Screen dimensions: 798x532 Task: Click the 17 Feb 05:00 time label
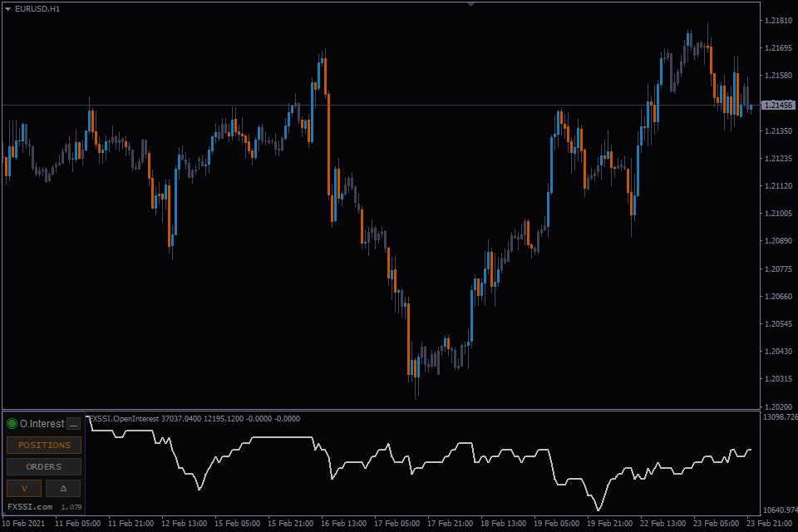tap(397, 524)
